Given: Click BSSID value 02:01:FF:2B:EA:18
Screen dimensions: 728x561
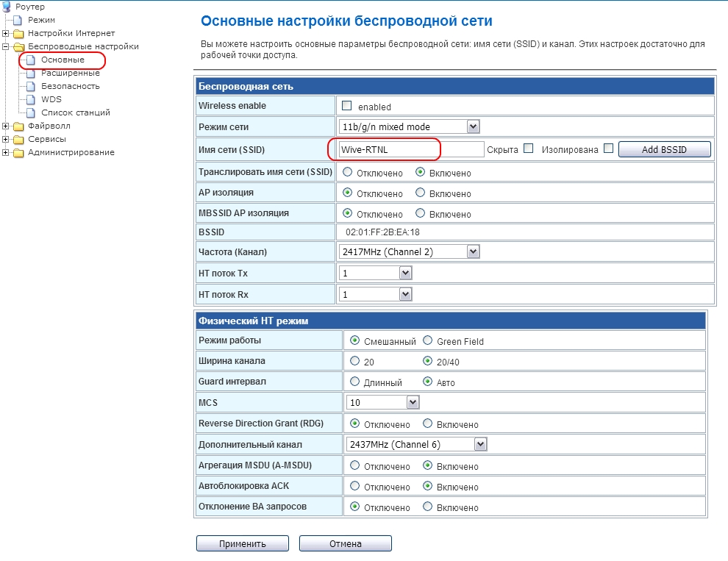Looking at the screenshot, I should (382, 232).
